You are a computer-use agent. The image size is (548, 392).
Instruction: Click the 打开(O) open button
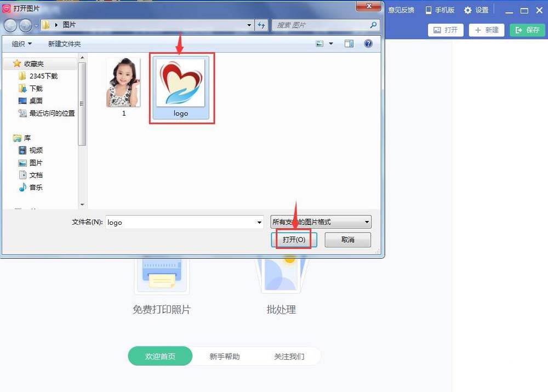coord(294,240)
